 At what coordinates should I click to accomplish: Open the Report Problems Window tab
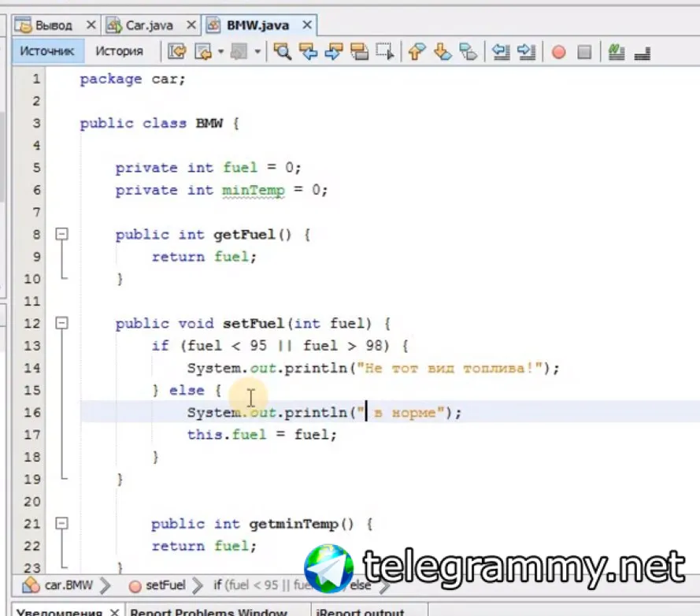pos(209,611)
